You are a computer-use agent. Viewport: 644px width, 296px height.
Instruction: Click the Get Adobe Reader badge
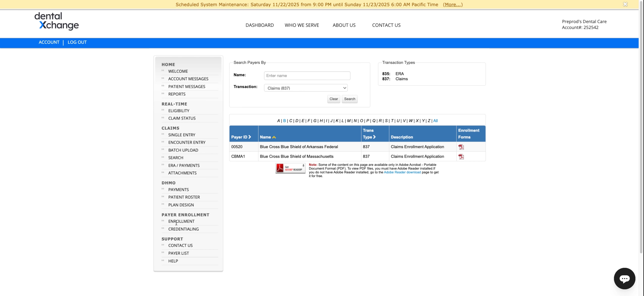[x=290, y=168]
